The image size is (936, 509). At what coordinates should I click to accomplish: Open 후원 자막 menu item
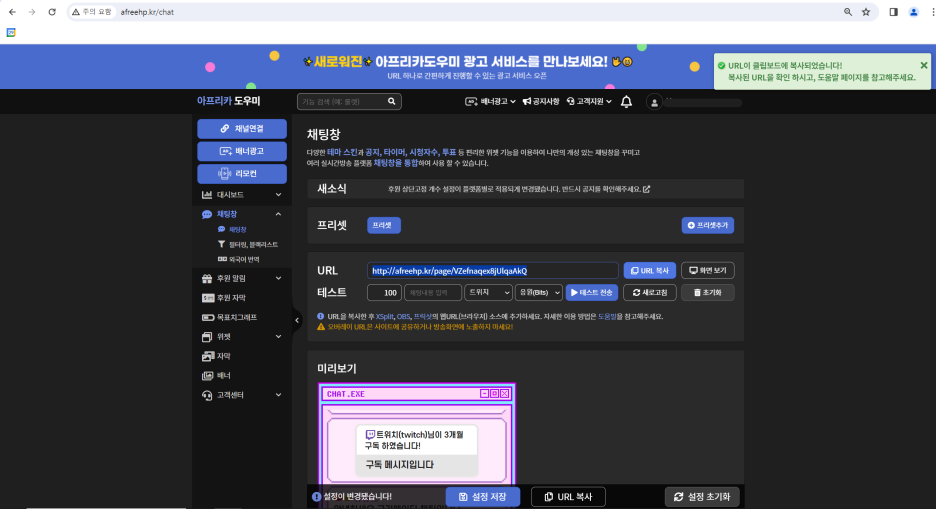[x=224, y=298]
